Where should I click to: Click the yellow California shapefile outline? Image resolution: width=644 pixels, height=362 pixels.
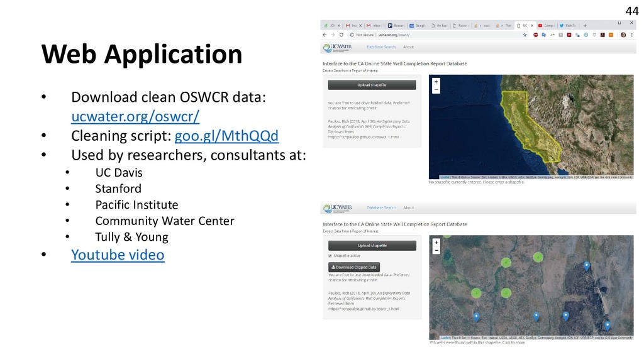(530, 127)
